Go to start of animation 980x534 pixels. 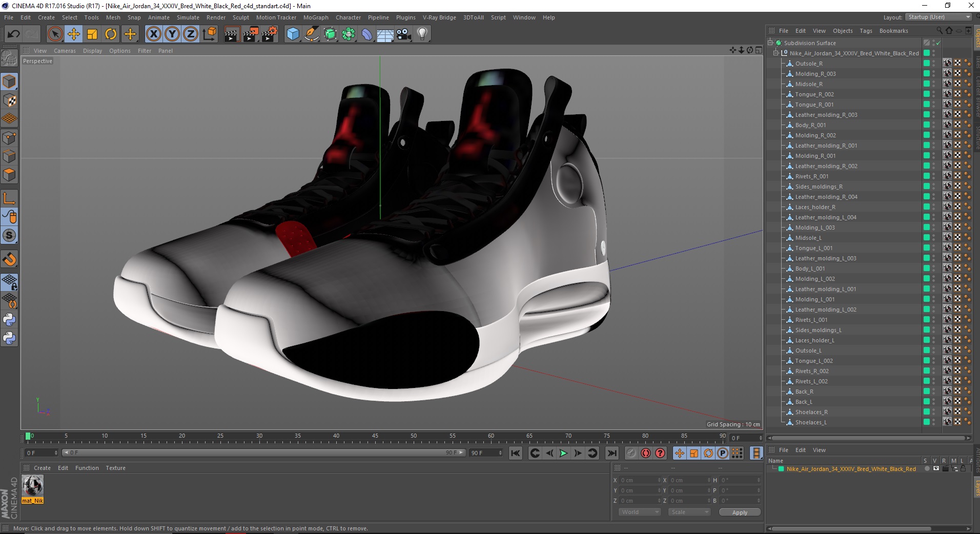(516, 453)
